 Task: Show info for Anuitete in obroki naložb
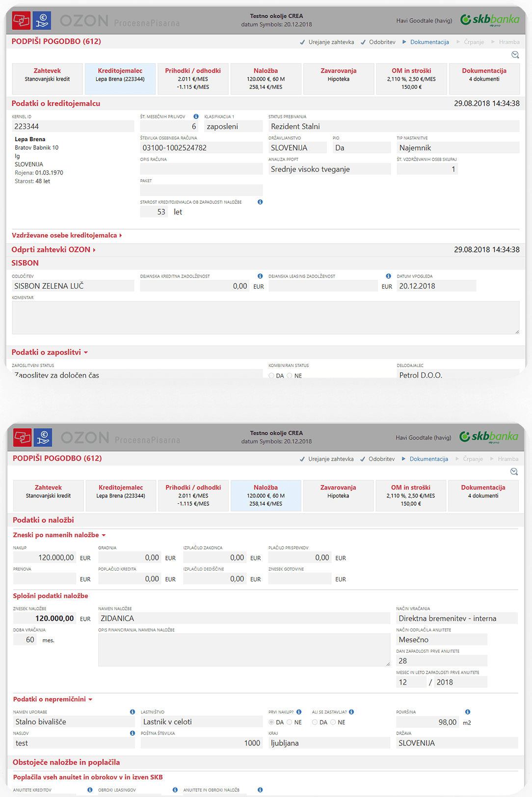click(x=260, y=790)
